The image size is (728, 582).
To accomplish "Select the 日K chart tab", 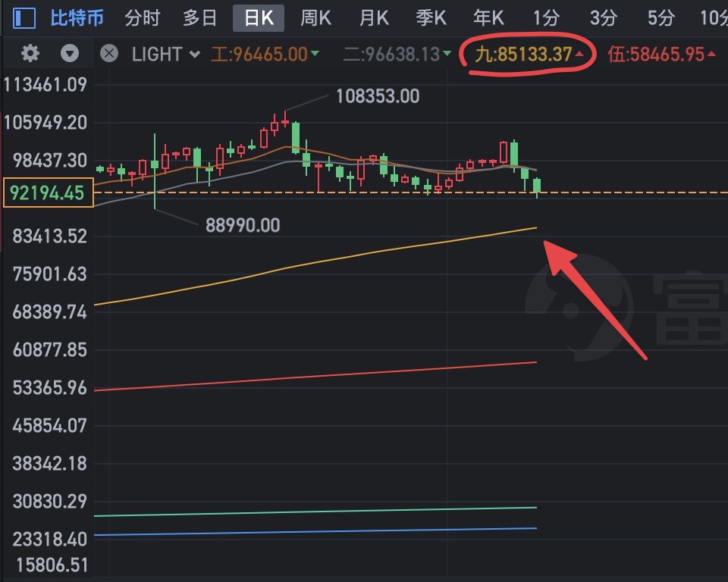I will 259,18.
